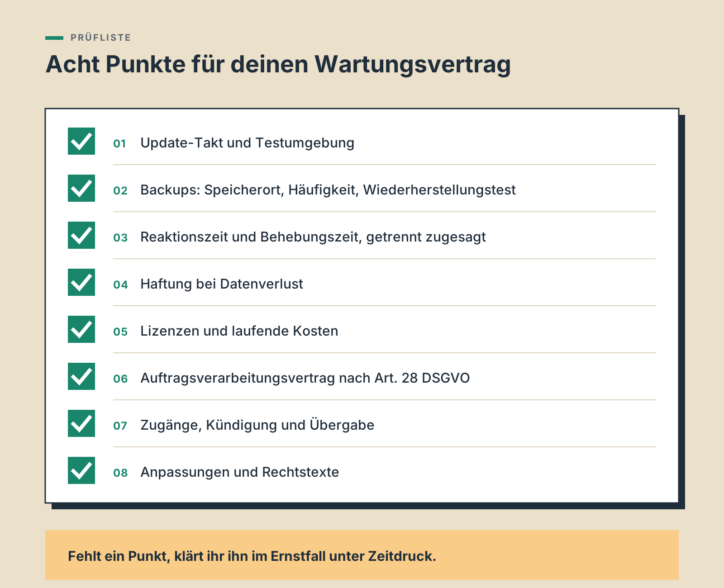The image size is (724, 588).
Task: Click the number 07 label
Action: coord(120,426)
